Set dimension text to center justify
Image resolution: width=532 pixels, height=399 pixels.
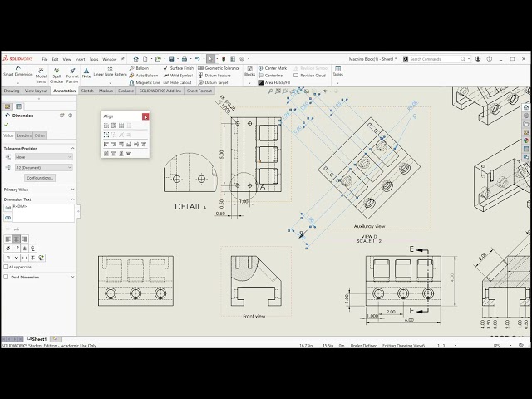click(17, 239)
